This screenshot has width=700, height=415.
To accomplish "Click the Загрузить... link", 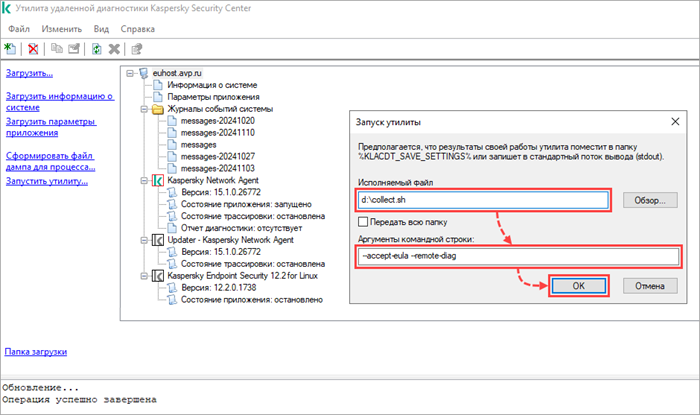I will point(29,73).
